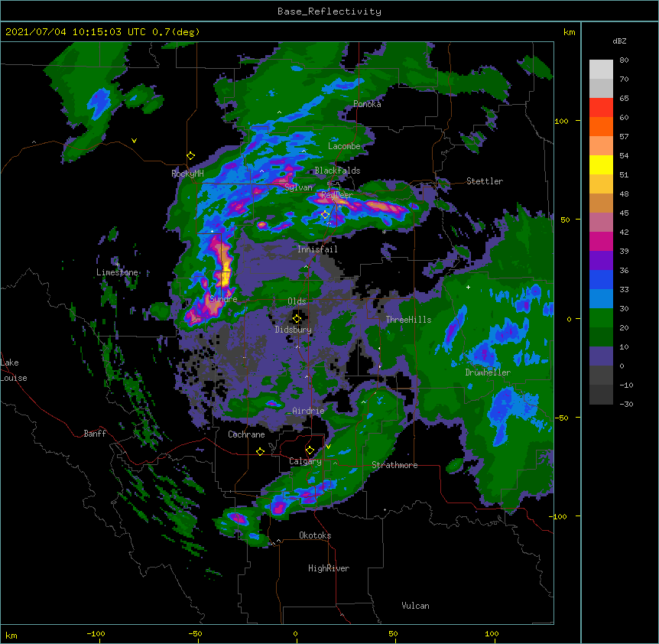The width and height of the screenshot is (659, 644).
Task: Click the green 30 dBZ legend swatch
Action: point(601,318)
